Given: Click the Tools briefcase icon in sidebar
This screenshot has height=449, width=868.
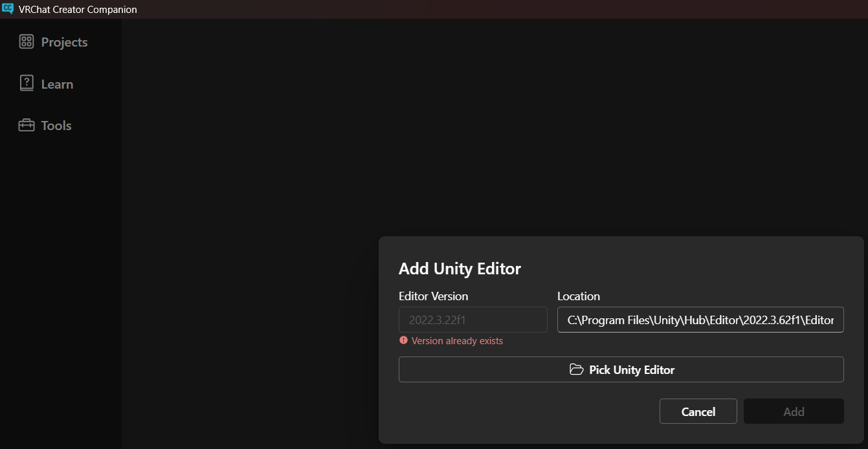Looking at the screenshot, I should point(27,126).
